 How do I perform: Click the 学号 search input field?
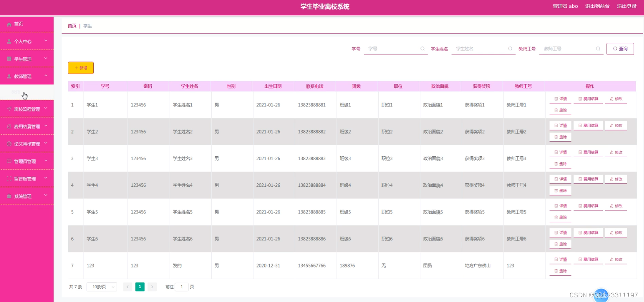click(x=395, y=49)
